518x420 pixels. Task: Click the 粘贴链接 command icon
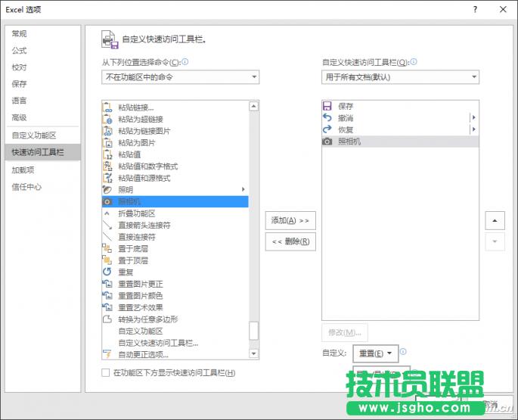[107, 107]
